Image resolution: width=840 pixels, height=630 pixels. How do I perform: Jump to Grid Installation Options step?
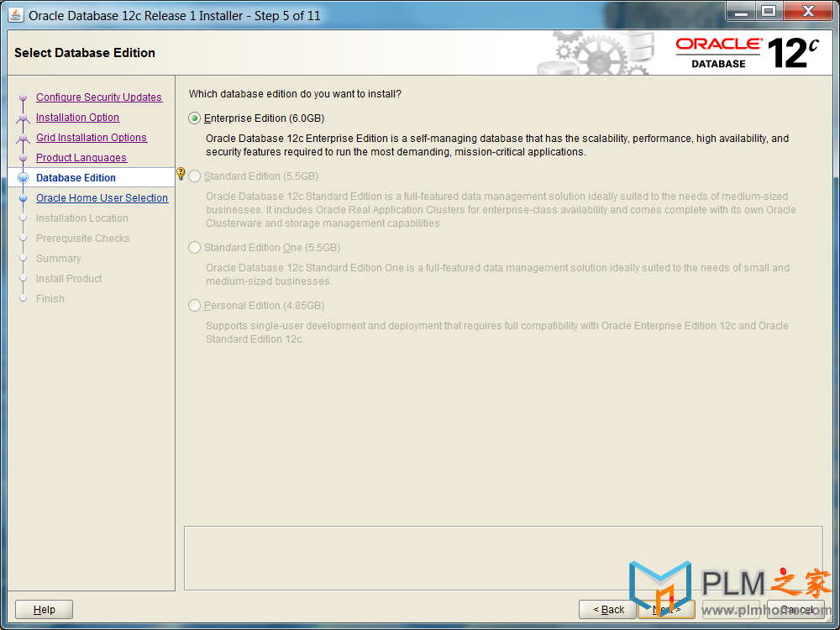pyautogui.click(x=92, y=138)
